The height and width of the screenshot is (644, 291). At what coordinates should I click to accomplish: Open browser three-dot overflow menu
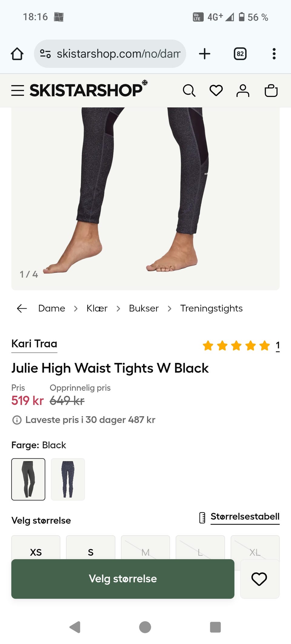274,54
